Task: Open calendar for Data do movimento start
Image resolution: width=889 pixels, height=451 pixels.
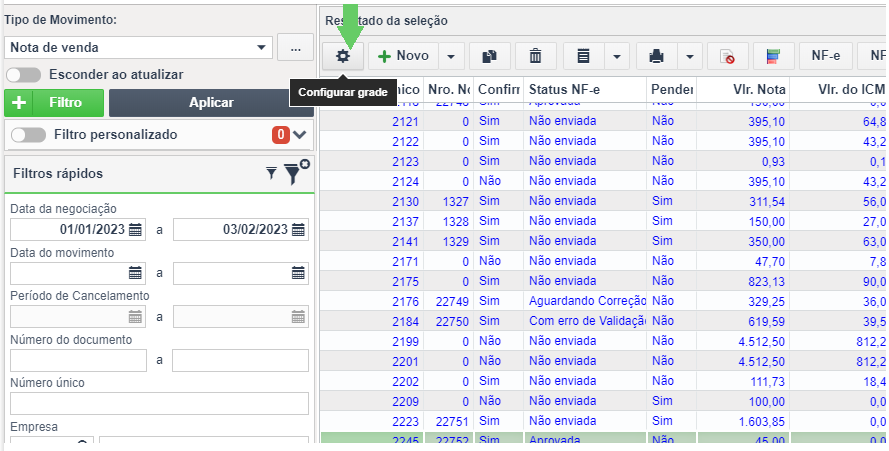Action: pos(136,273)
